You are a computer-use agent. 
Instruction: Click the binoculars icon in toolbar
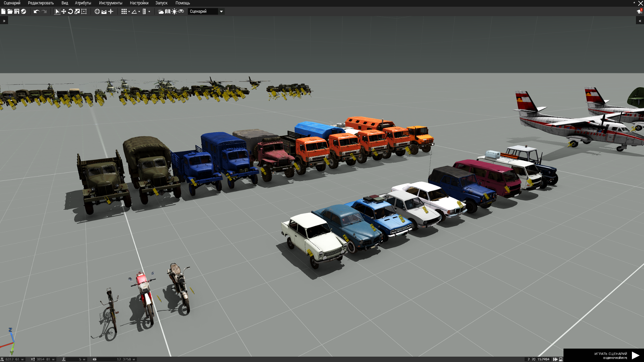[x=181, y=11]
